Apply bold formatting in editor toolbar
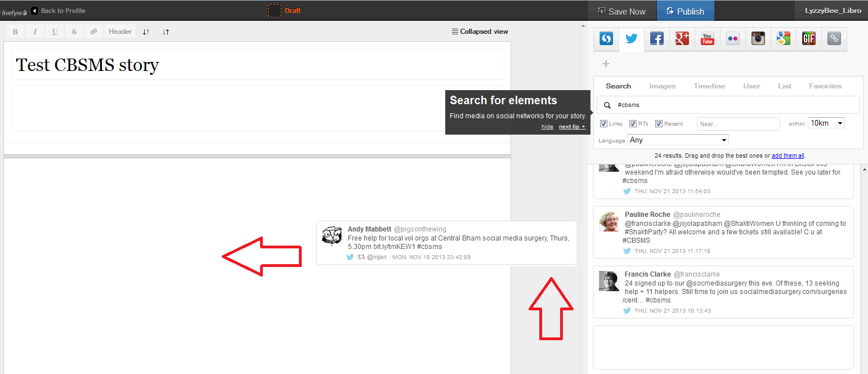 coord(15,32)
